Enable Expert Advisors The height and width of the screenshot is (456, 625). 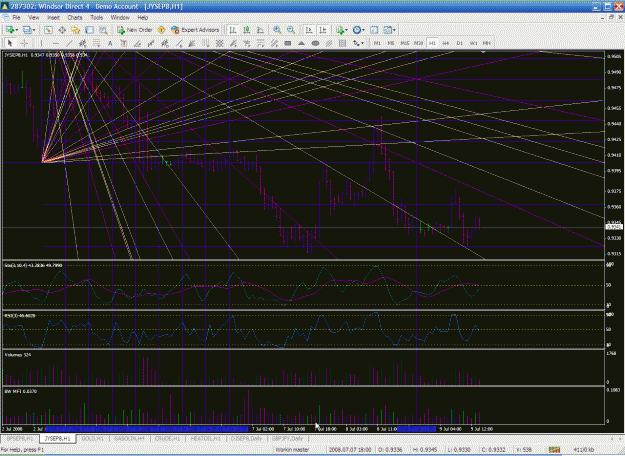pos(195,30)
